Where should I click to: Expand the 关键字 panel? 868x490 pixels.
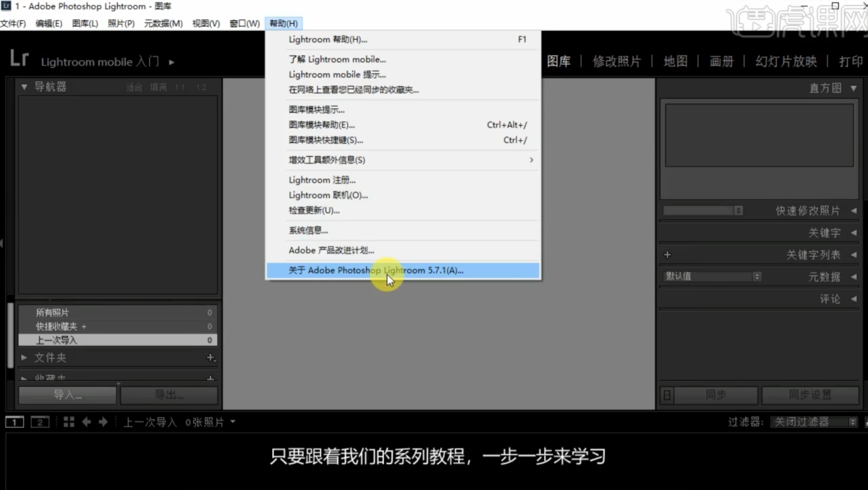tap(854, 233)
